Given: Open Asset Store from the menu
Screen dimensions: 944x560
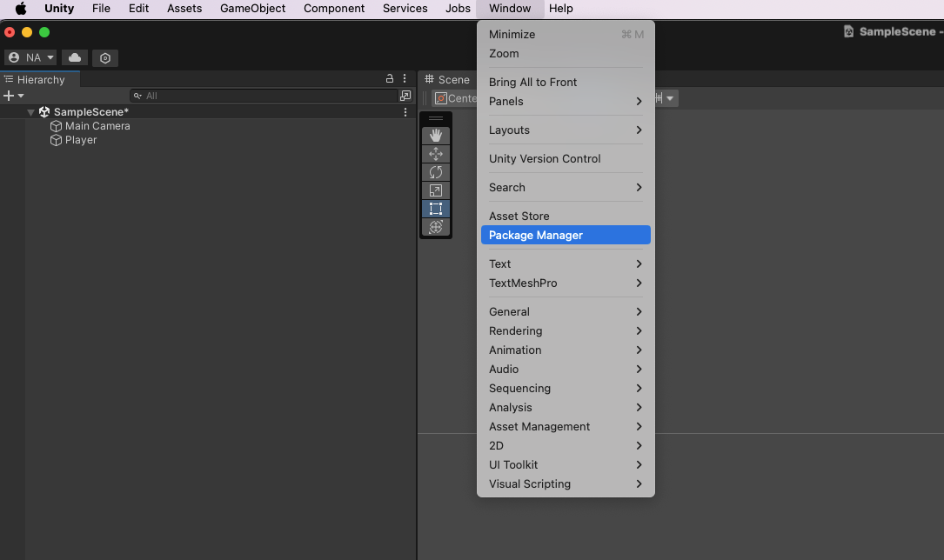Looking at the screenshot, I should click(519, 216).
